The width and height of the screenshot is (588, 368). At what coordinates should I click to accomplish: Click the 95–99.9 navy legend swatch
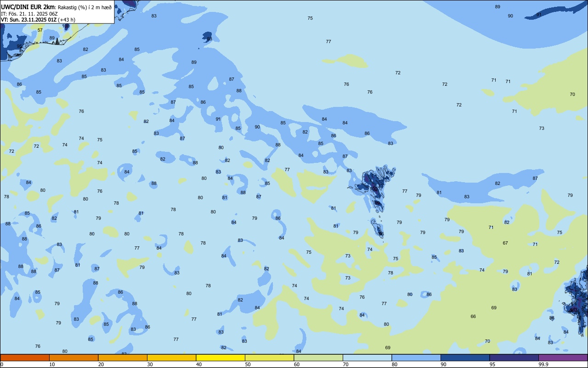pos(514,357)
